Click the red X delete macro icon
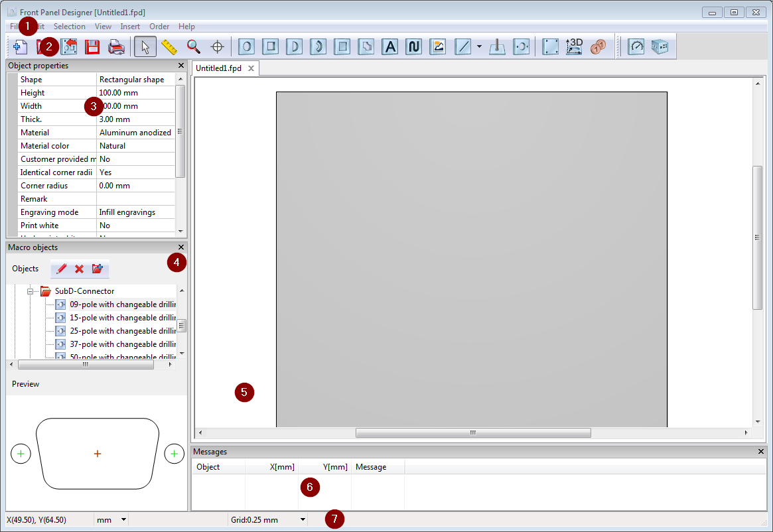This screenshot has width=773, height=532. point(79,269)
